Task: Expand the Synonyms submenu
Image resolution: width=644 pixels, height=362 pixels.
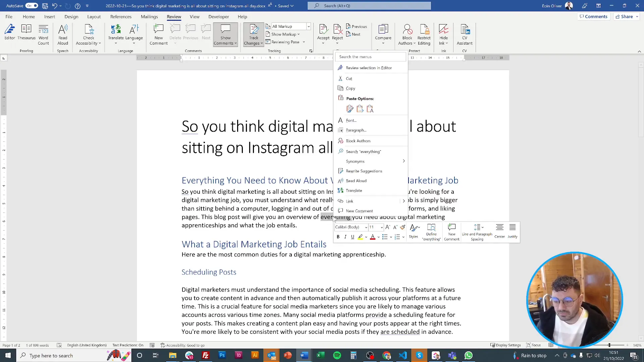Action: [x=371, y=161]
